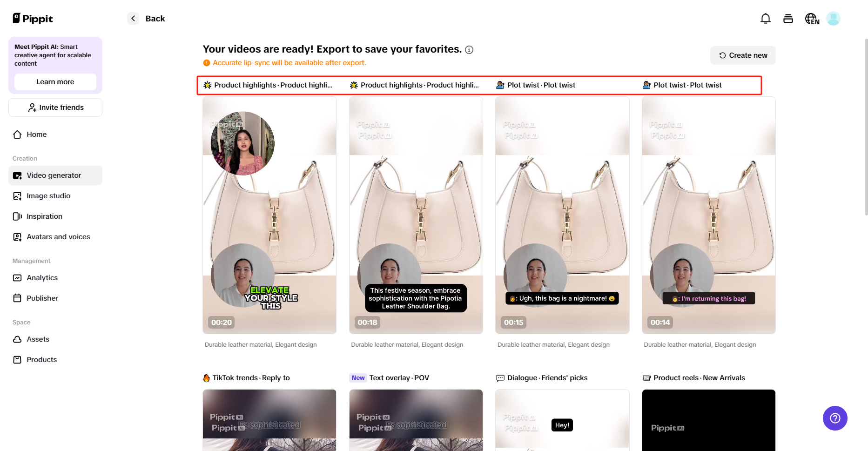Open the profile avatar menu
Image resolution: width=868 pixels, height=451 pixels.
pos(833,18)
